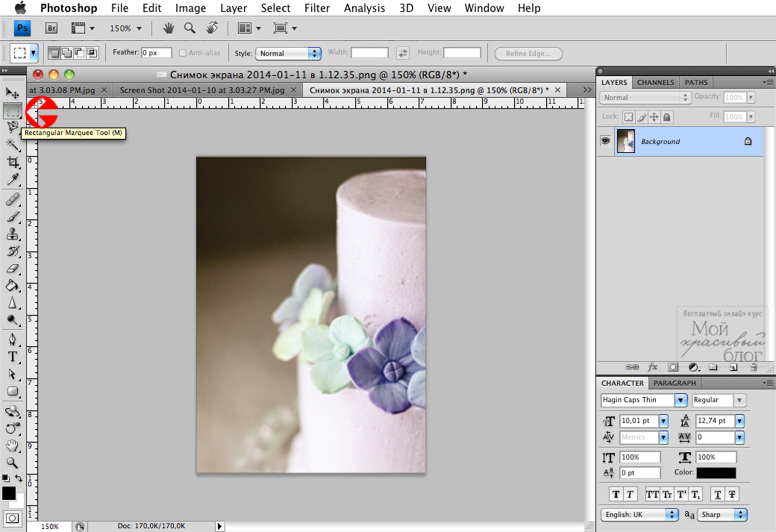Toggle the Anti-alias checkbox
Screen dimensions: 776x532
click(x=183, y=53)
